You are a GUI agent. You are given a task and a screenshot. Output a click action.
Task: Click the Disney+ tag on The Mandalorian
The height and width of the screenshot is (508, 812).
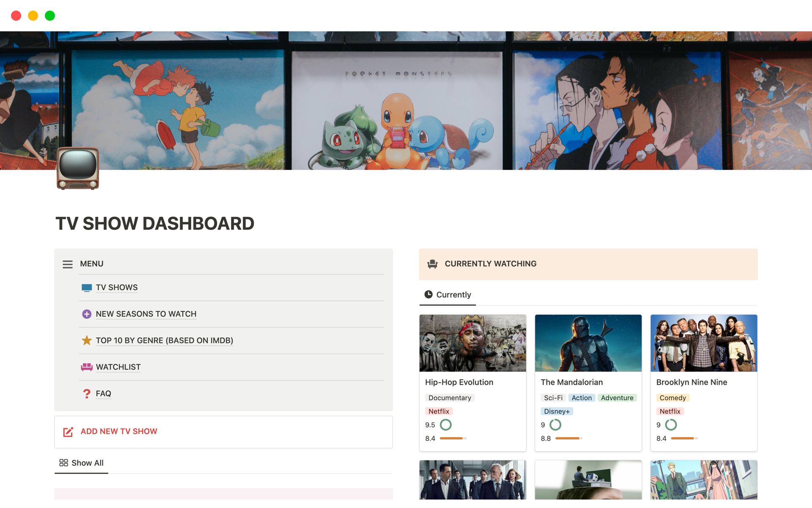click(557, 411)
